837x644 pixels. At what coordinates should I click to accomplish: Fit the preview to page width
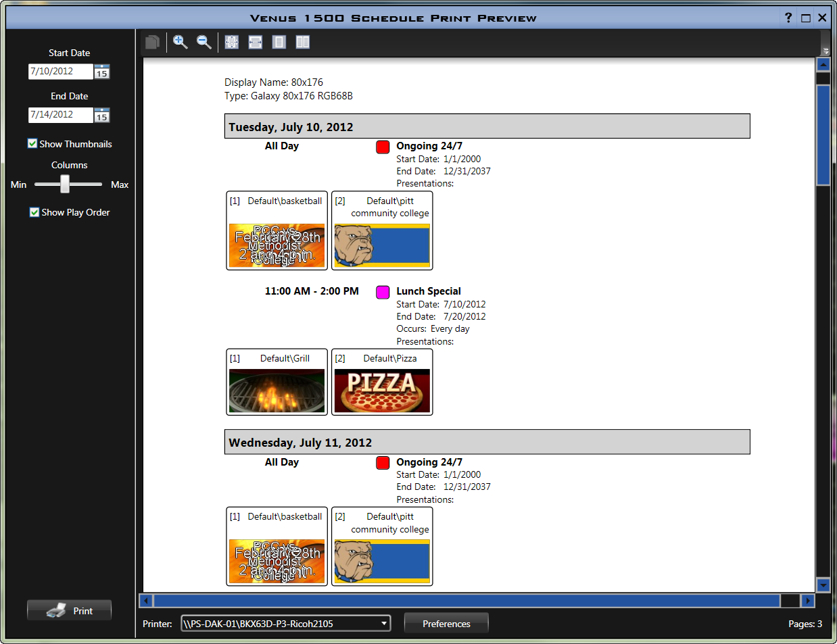click(x=256, y=42)
